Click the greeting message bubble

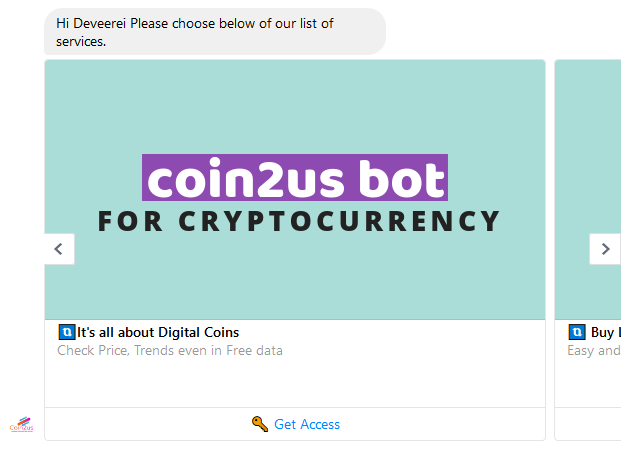[214, 32]
